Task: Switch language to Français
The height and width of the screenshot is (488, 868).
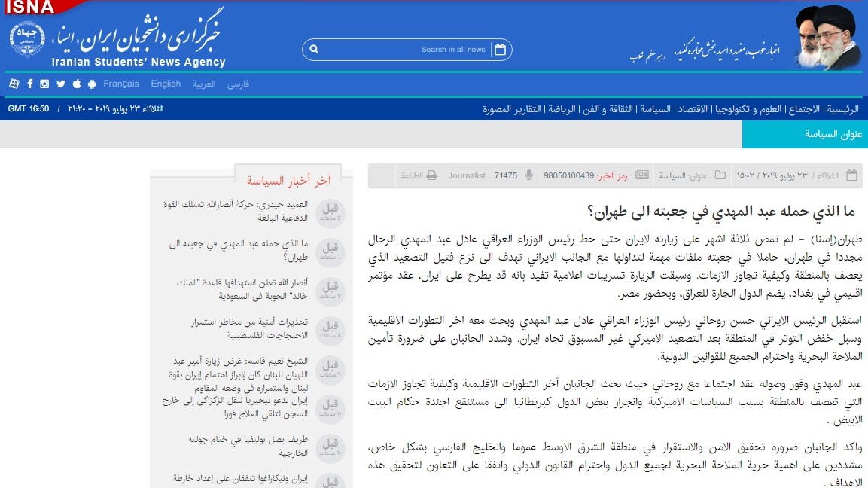Action: pos(121,84)
